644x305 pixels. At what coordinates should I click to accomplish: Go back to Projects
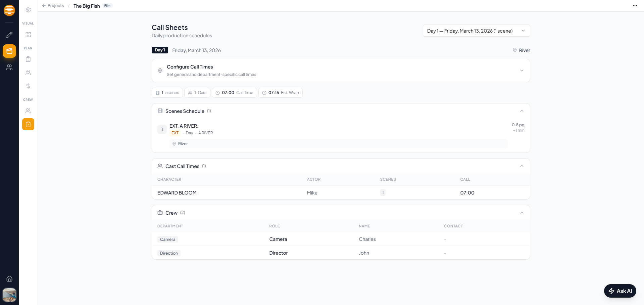coord(53,6)
